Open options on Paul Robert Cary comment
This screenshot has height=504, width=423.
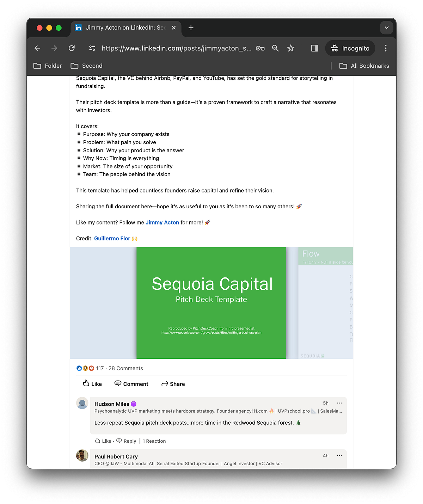[x=339, y=456]
